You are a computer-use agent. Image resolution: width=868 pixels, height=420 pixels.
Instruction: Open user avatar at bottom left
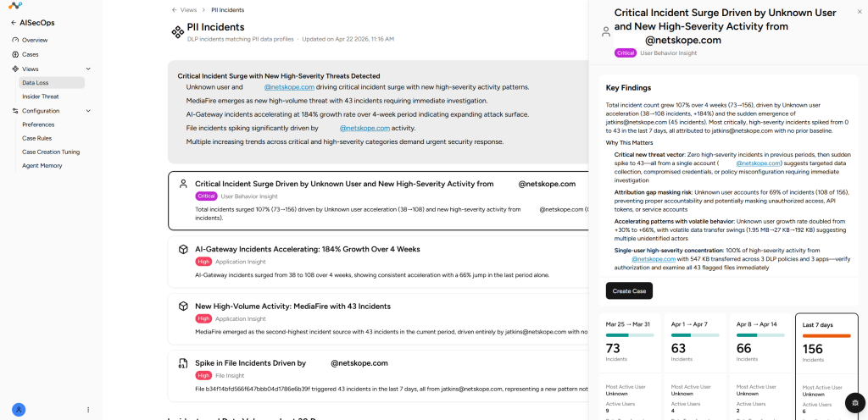[19, 410]
